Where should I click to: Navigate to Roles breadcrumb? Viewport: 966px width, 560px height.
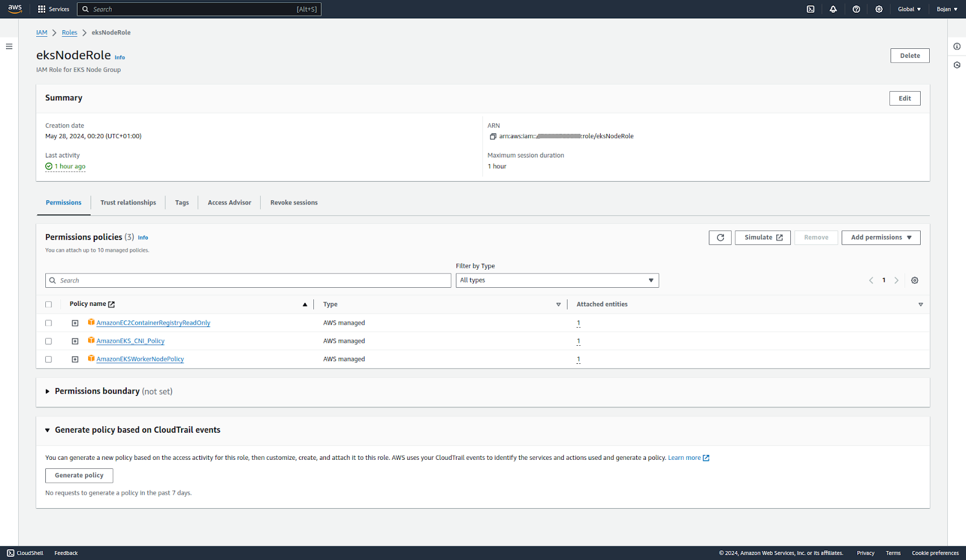69,33
